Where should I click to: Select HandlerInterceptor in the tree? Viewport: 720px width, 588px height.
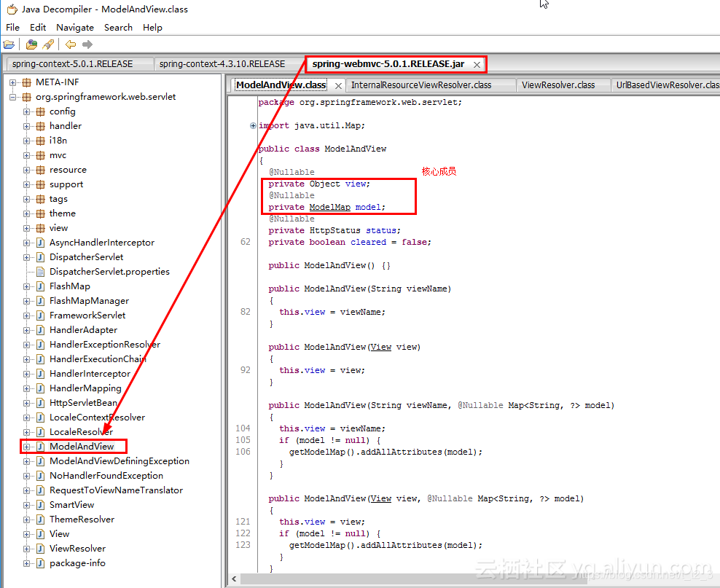90,374
